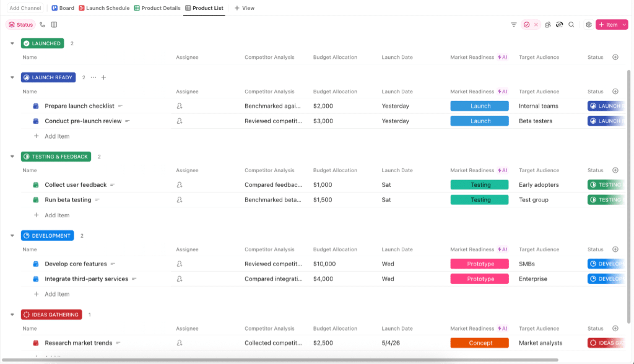Open view settings gear icon

click(x=589, y=25)
